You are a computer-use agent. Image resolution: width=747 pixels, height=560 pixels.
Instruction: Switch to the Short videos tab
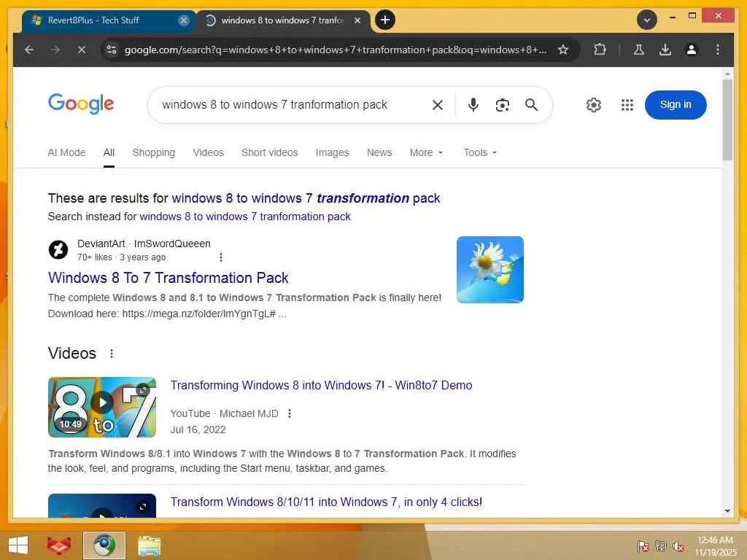[270, 152]
